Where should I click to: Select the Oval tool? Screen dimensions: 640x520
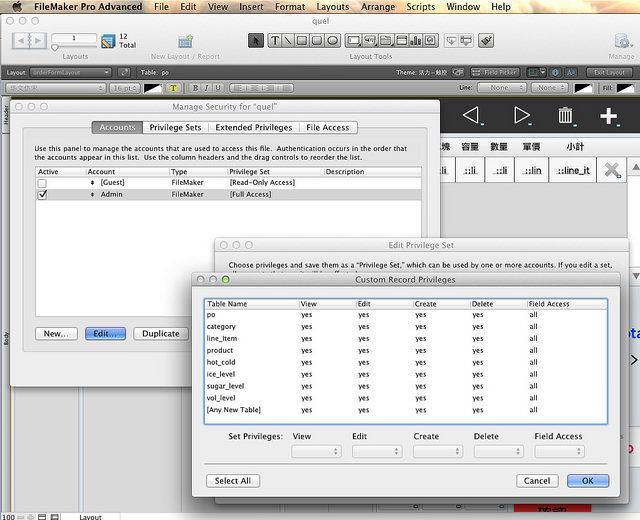click(x=333, y=40)
